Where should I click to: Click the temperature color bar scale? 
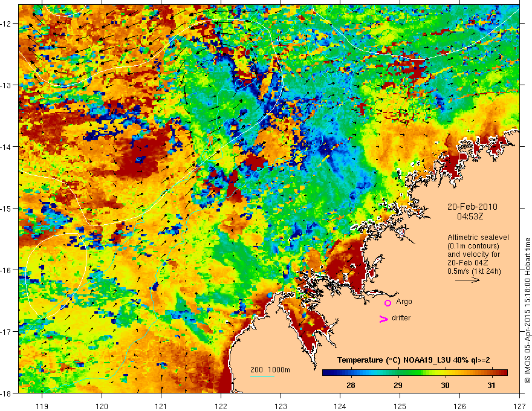coord(415,373)
